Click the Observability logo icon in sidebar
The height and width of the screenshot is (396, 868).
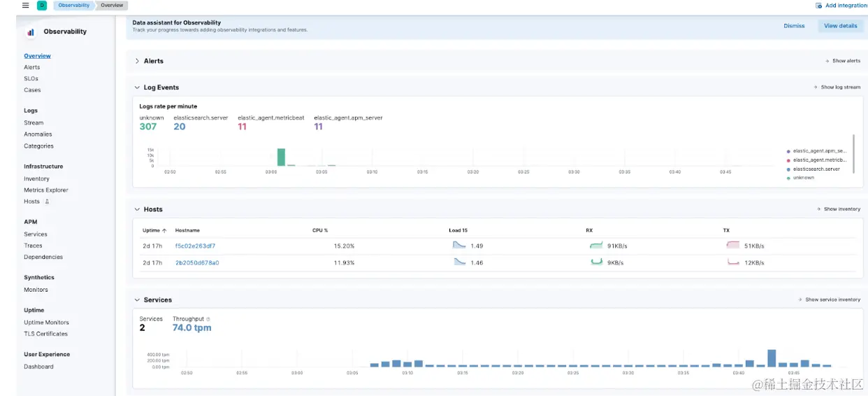point(31,32)
